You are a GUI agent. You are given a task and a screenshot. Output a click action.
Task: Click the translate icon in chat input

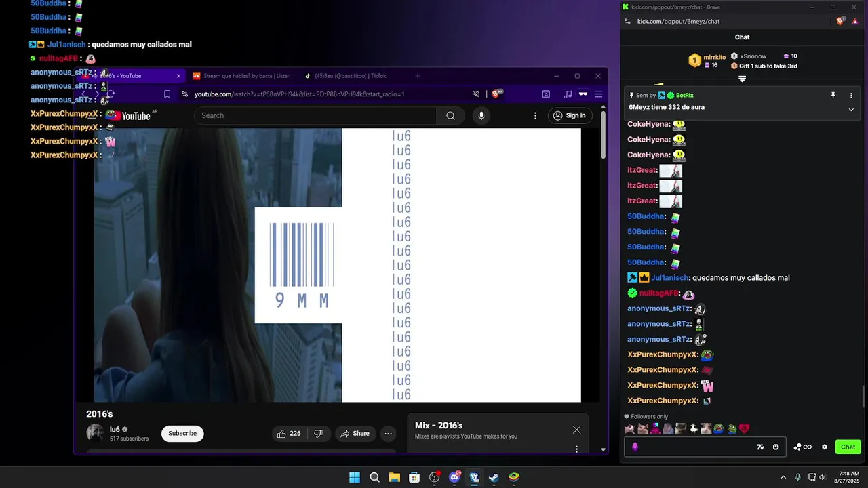(x=760, y=447)
